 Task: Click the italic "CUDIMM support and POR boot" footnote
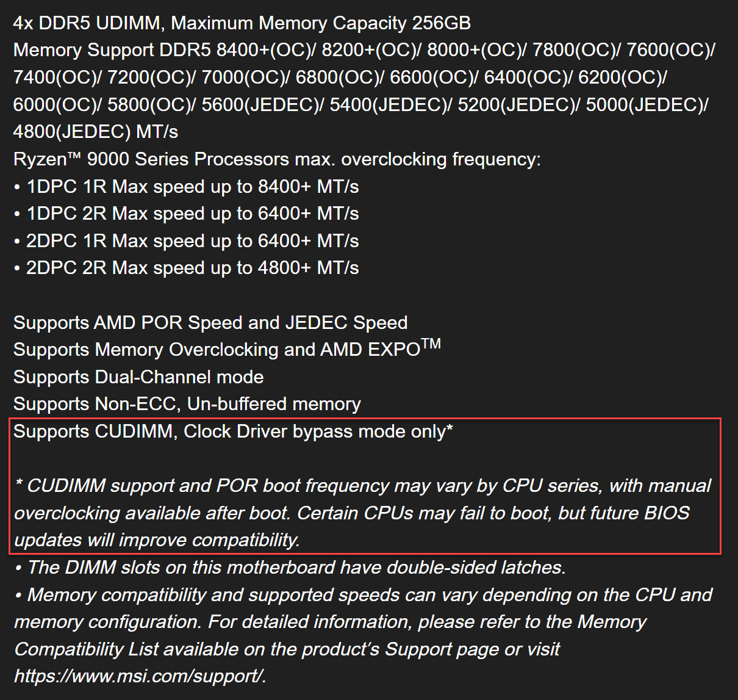pos(362,486)
